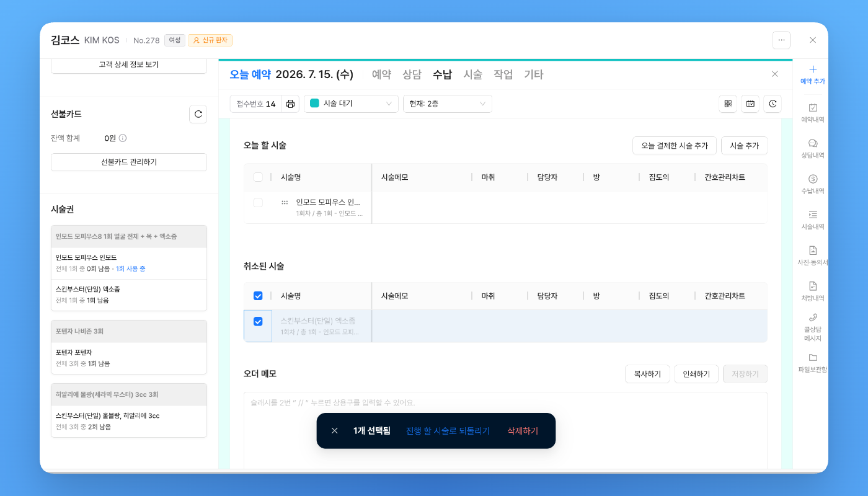Image resolution: width=868 pixels, height=496 pixels.
Task: Open the history clock icon button
Action: [x=773, y=104]
